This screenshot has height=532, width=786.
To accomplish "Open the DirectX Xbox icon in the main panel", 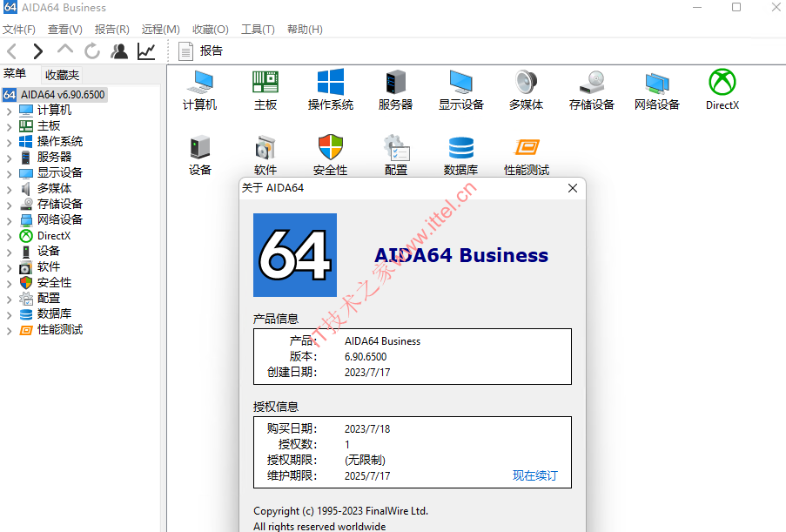I will 722,90.
